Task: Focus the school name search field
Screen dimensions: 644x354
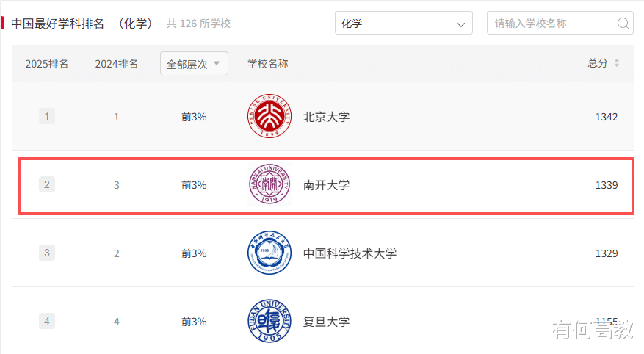Action: [551, 24]
